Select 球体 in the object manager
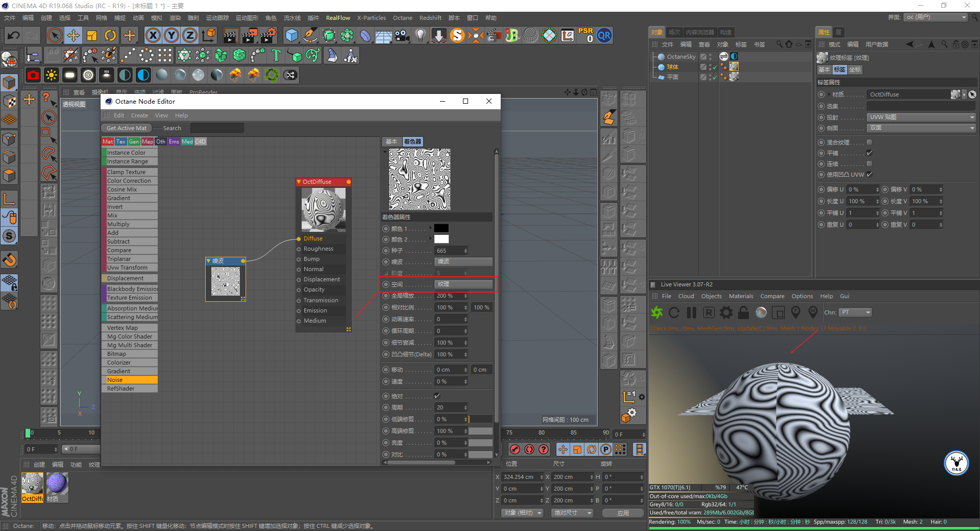 point(673,67)
